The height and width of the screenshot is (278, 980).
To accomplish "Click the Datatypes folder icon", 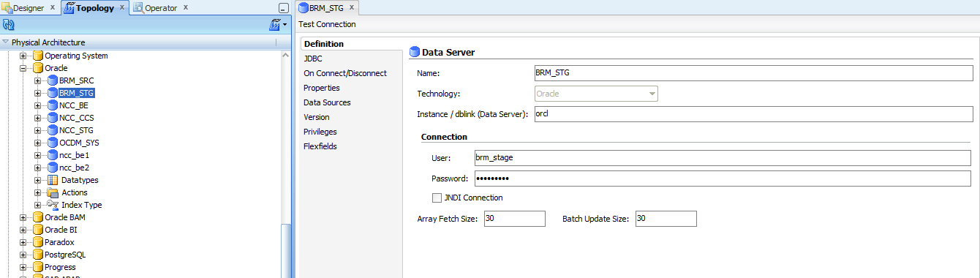I will (53, 180).
